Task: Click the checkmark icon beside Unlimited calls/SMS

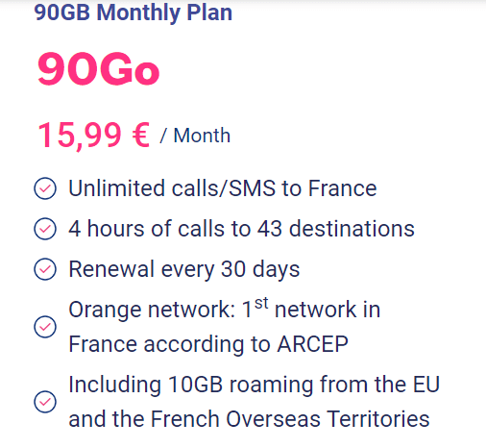Action: pyautogui.click(x=45, y=188)
